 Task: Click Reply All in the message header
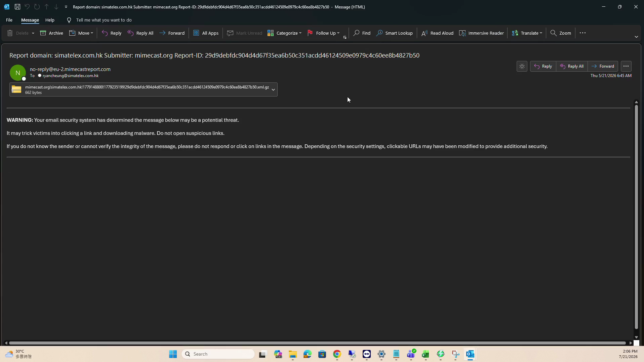click(572, 66)
